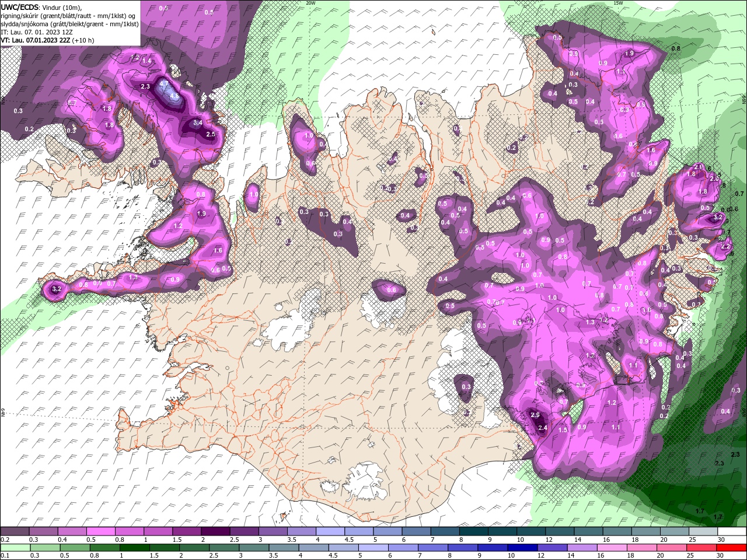747x560 pixels.
Task: Click the "(+10 h)" forecast offset text
Action: 83,40
